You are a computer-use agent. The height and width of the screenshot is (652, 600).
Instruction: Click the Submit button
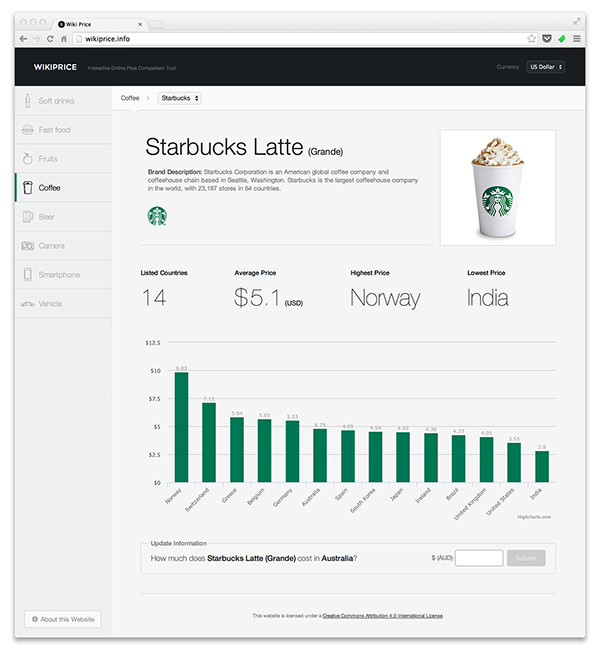click(526, 558)
